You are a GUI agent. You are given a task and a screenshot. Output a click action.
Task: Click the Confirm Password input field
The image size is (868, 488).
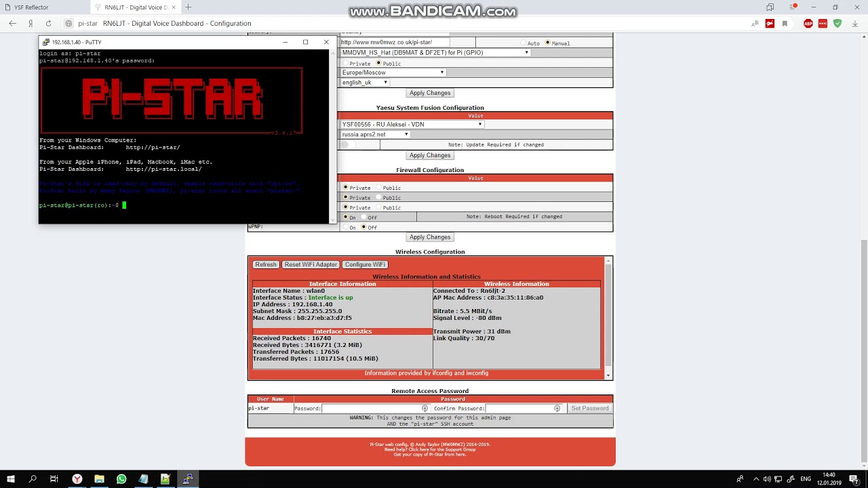(x=524, y=408)
